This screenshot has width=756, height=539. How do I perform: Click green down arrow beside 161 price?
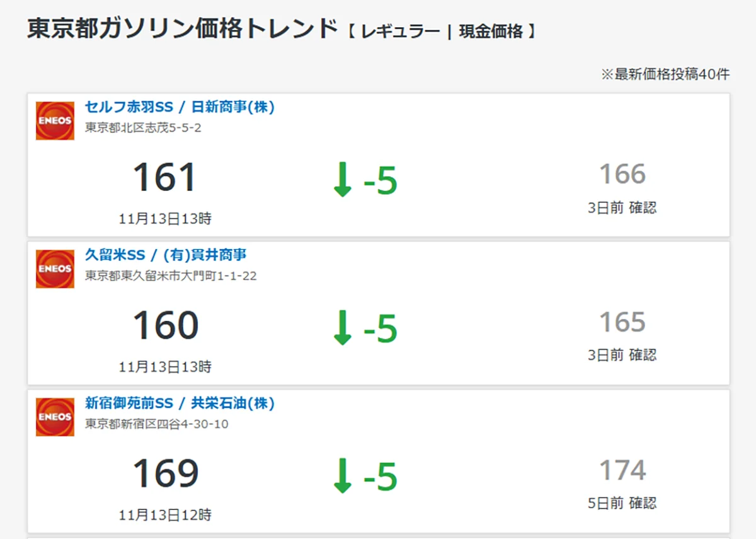pos(342,180)
